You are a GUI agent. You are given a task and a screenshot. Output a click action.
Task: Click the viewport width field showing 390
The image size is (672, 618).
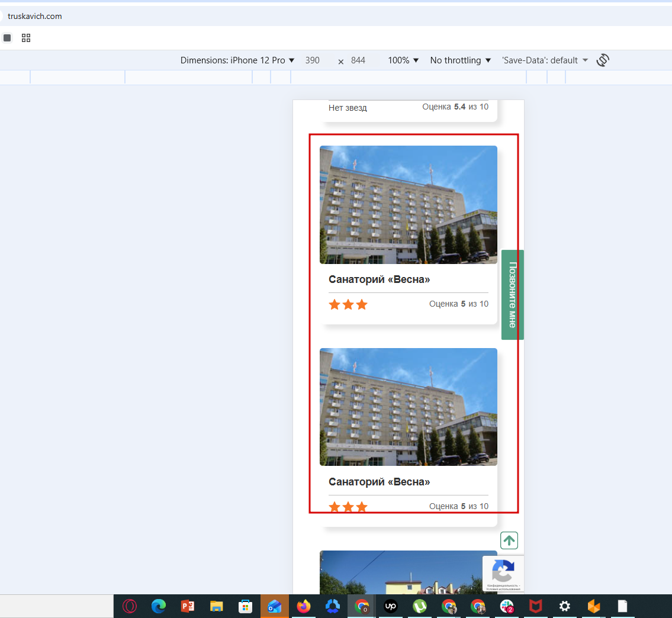point(313,60)
